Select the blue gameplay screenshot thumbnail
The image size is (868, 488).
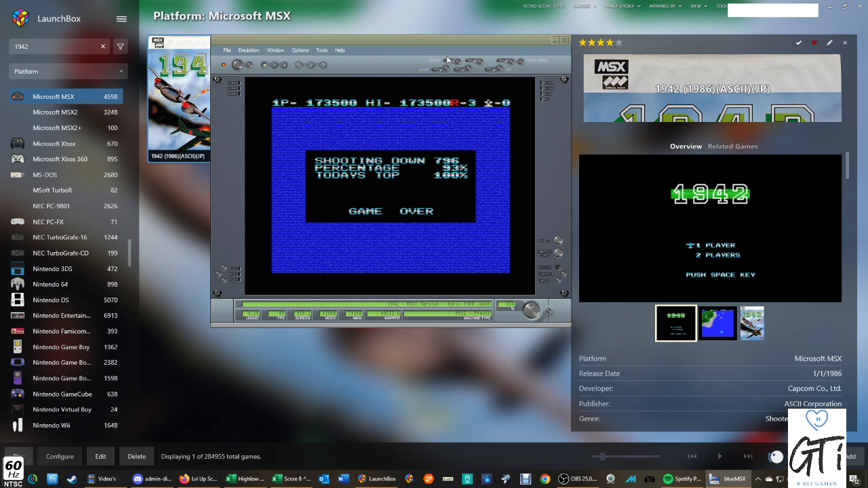717,323
